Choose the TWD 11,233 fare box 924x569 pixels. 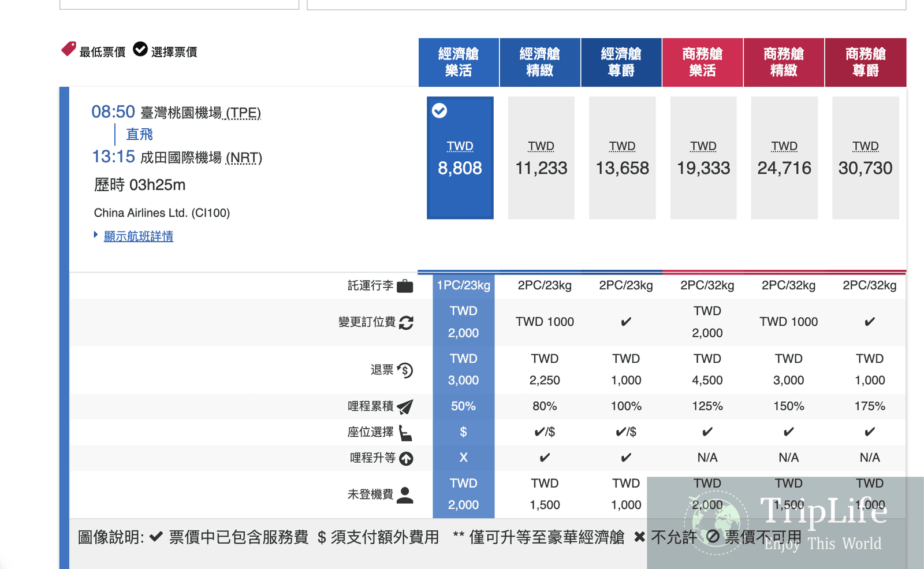point(541,158)
